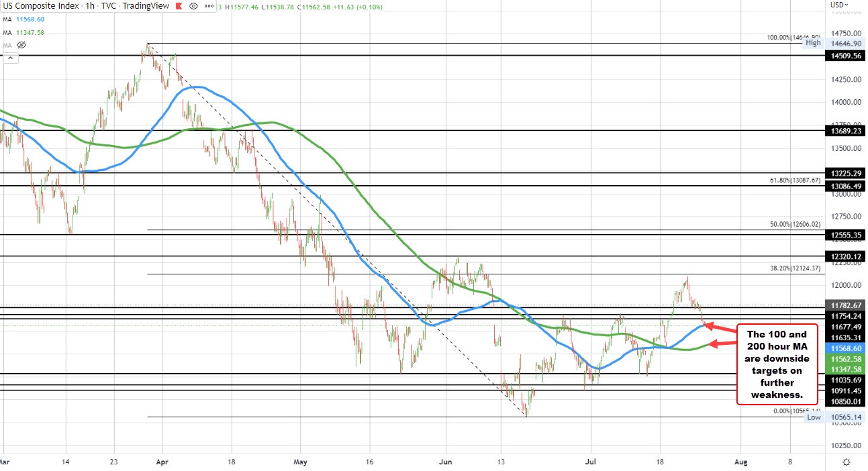Click the green 11347.58 MA price label
868x471 pixels.
click(x=846, y=369)
